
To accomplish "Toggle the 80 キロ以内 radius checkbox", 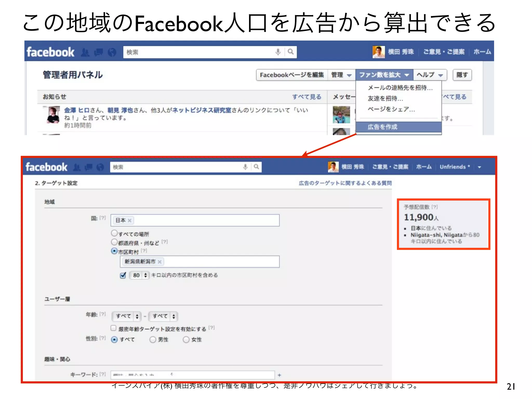I will [x=123, y=275].
